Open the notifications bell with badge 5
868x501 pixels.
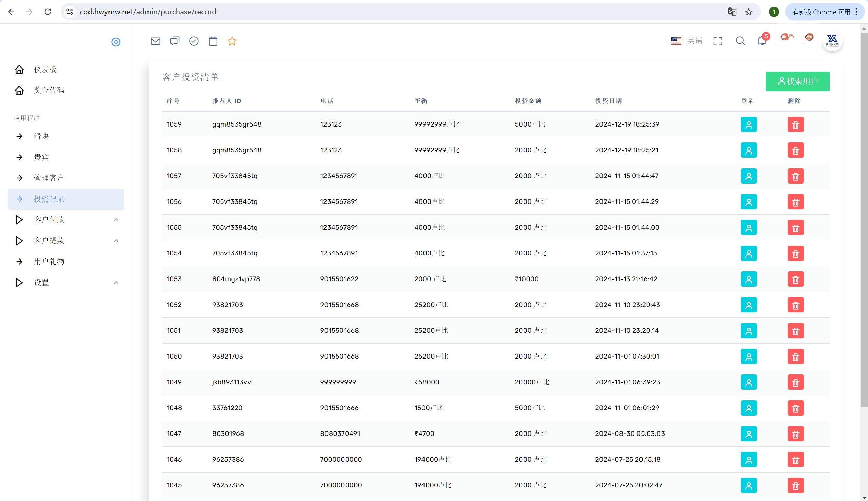[762, 41]
